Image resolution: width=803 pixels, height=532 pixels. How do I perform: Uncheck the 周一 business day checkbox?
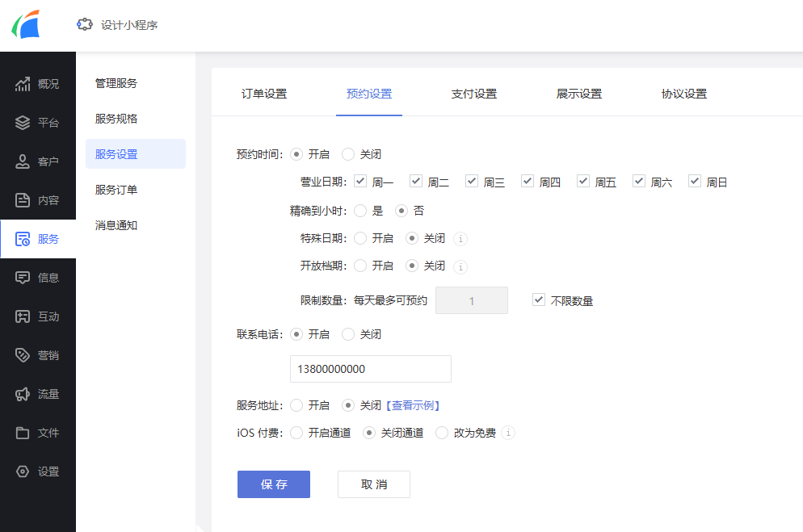(360, 182)
